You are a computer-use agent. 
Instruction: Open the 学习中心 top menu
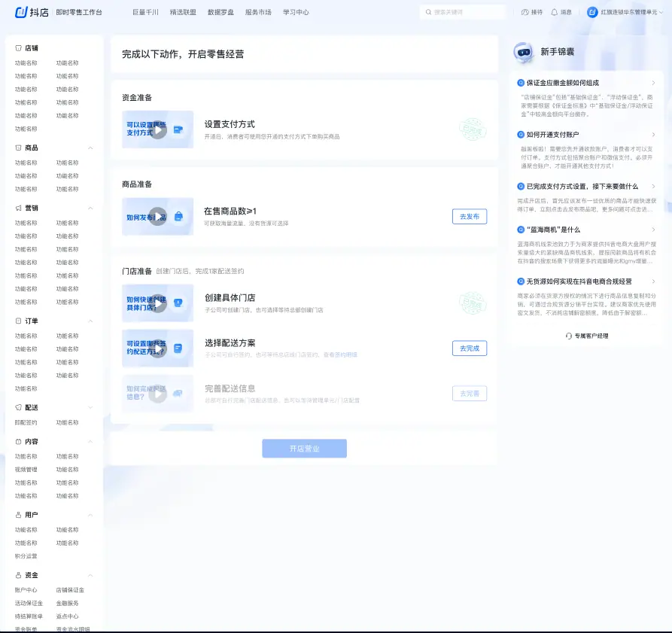coord(296,13)
